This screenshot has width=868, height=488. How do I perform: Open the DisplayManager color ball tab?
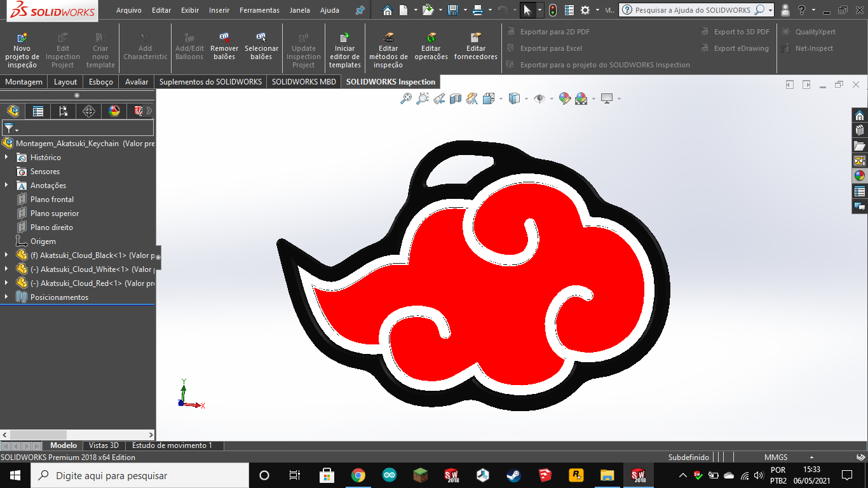click(x=114, y=111)
